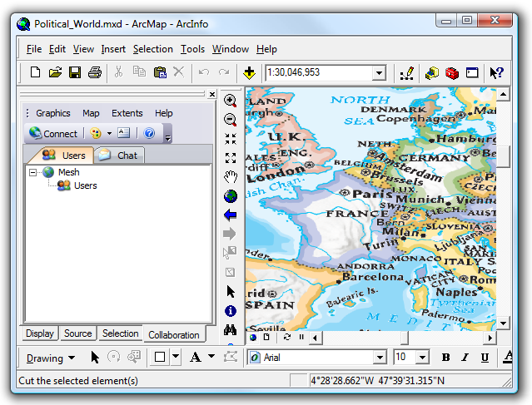The width and height of the screenshot is (532, 405).
Task: Open the Selection menu
Action: coord(152,49)
